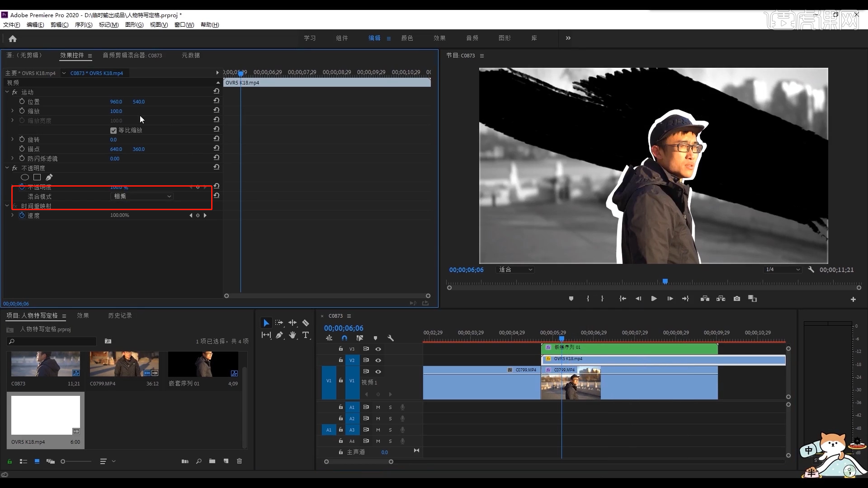Expand the 旋转 rotation property
The height and width of the screenshot is (488, 868).
pyautogui.click(x=12, y=139)
